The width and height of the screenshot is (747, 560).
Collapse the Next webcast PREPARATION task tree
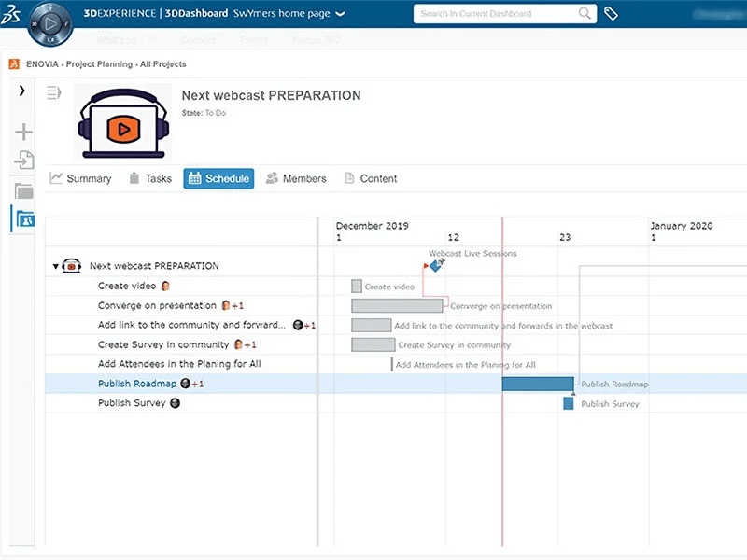coord(55,265)
